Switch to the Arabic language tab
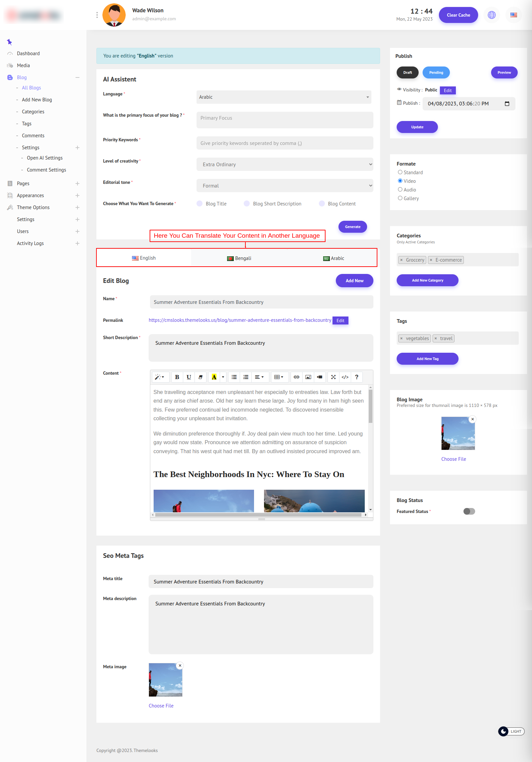 click(x=333, y=258)
